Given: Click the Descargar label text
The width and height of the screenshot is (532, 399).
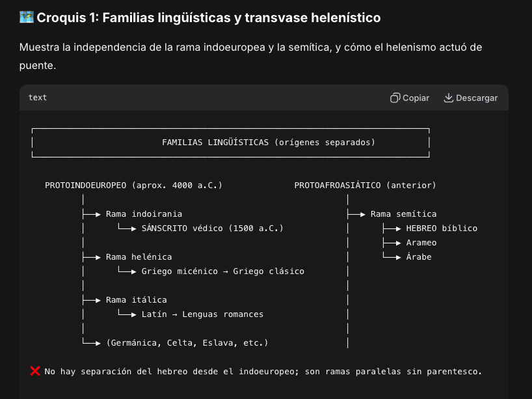Looking at the screenshot, I should click(477, 98).
